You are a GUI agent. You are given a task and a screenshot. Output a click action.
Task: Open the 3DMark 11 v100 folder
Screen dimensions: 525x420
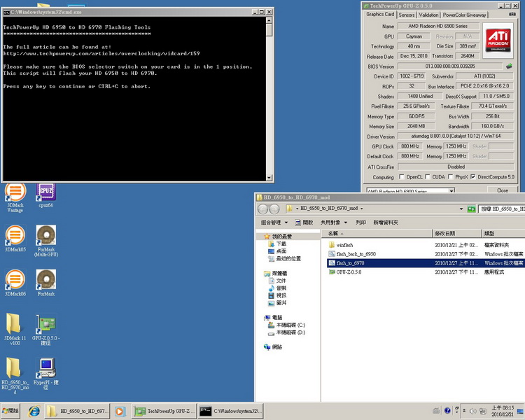(15, 329)
